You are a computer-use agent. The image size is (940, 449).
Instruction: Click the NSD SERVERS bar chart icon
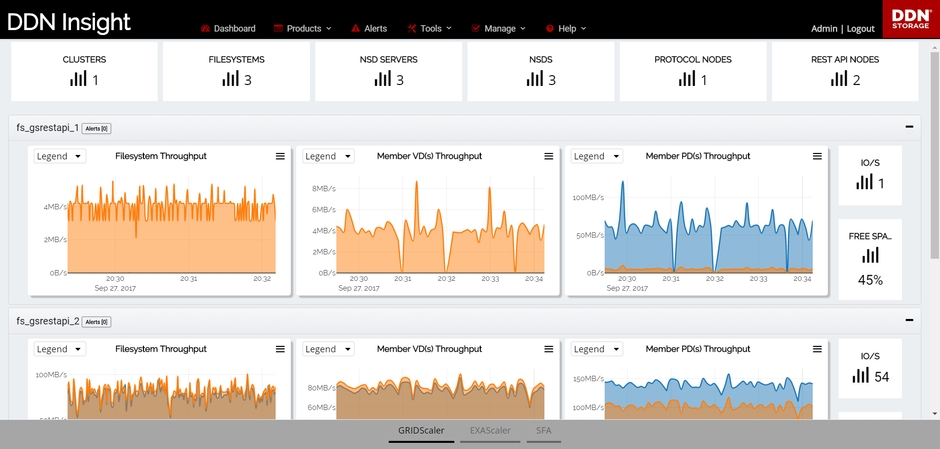382,79
